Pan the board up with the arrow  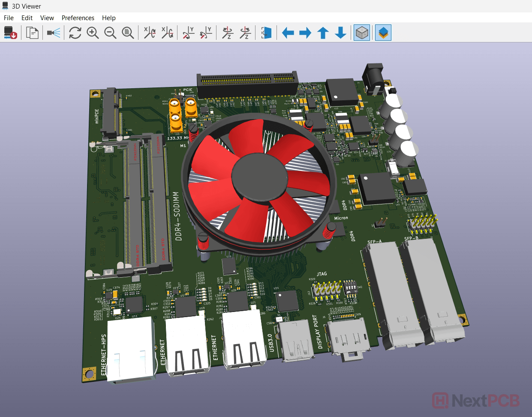tap(323, 33)
